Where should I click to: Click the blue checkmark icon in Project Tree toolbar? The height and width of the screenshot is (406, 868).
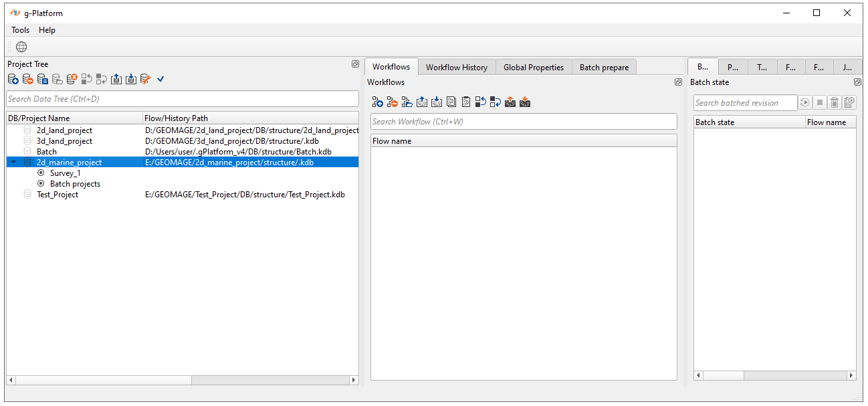click(x=160, y=79)
